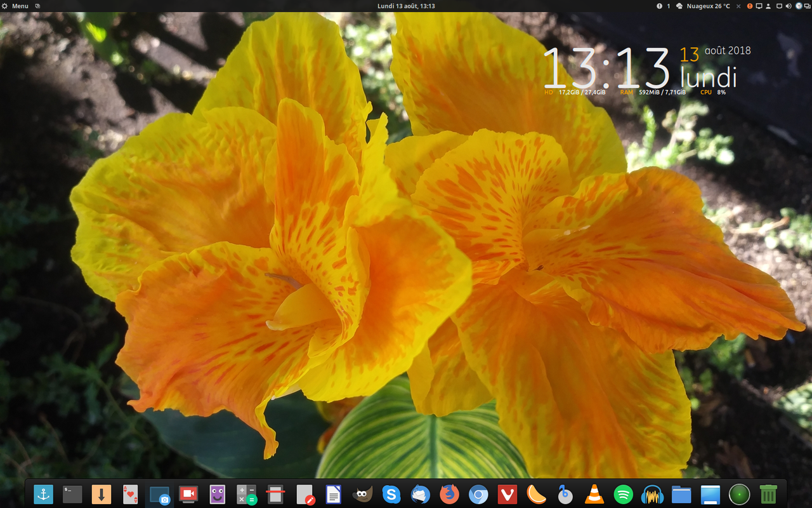Launch VLC media player
Image resolution: width=812 pixels, height=508 pixels.
click(594, 494)
